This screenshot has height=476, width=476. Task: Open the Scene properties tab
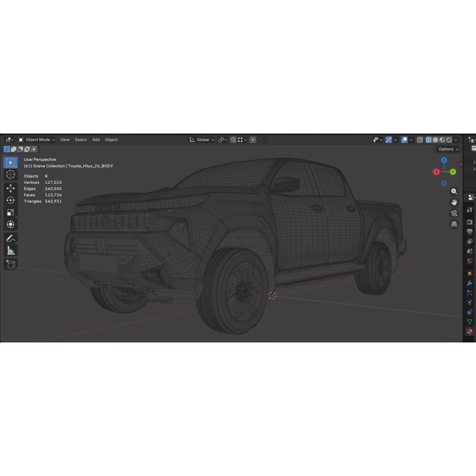(x=470, y=251)
